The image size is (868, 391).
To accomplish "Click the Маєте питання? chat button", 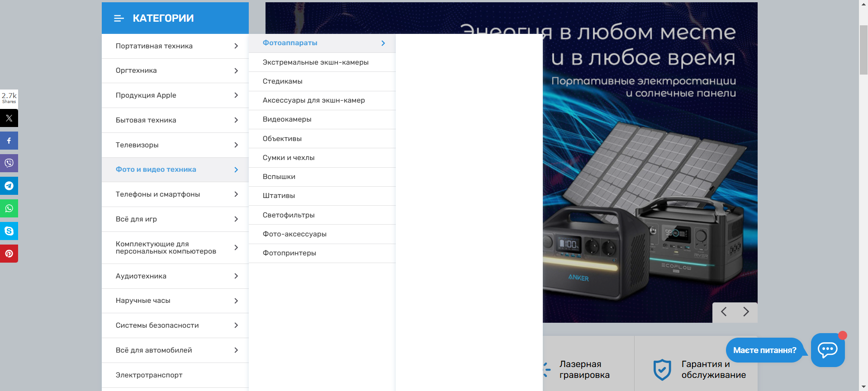I will click(x=764, y=350).
